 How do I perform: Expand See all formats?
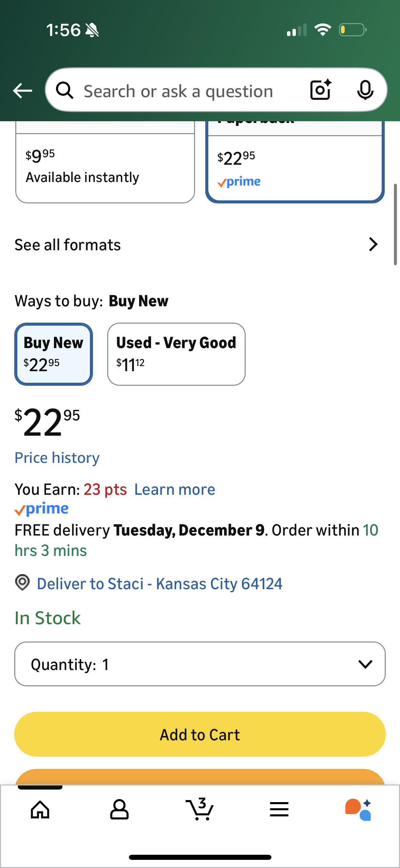pyautogui.click(x=196, y=245)
